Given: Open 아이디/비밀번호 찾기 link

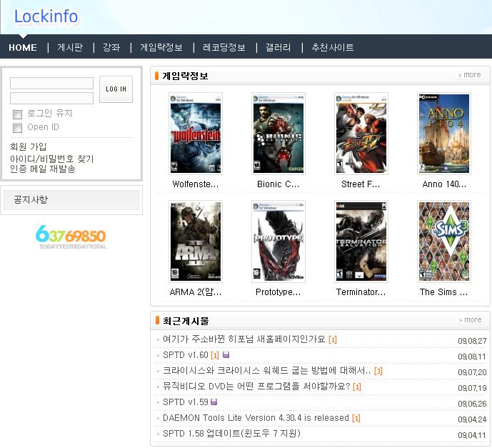Looking at the screenshot, I should [52, 159].
